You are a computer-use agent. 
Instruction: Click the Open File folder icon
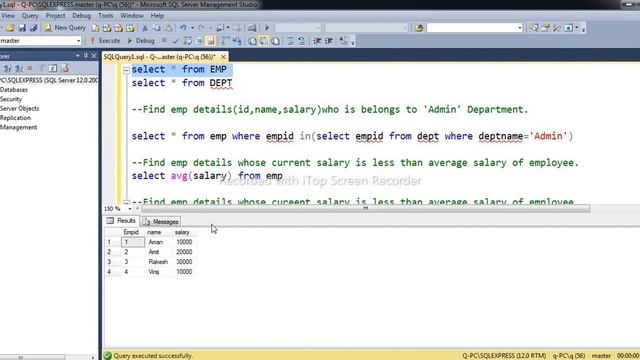[10, 28]
